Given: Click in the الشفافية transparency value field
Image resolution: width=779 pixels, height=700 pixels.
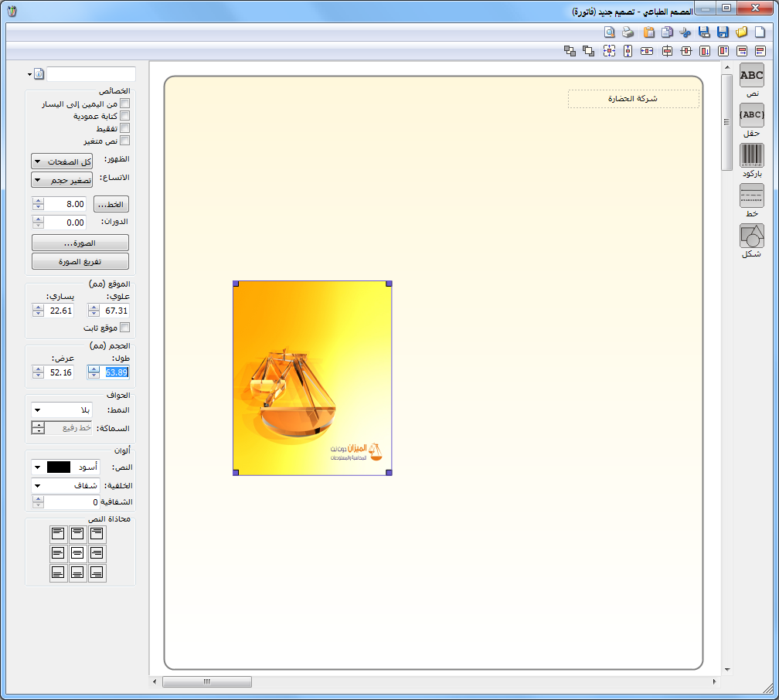Looking at the screenshot, I should pyautogui.click(x=72, y=502).
